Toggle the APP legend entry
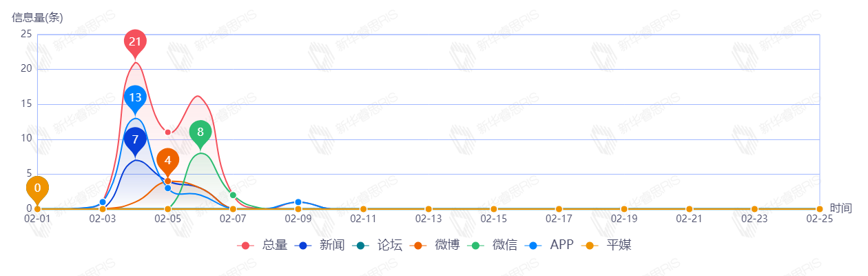The width and height of the screenshot is (868, 276). coord(553,245)
